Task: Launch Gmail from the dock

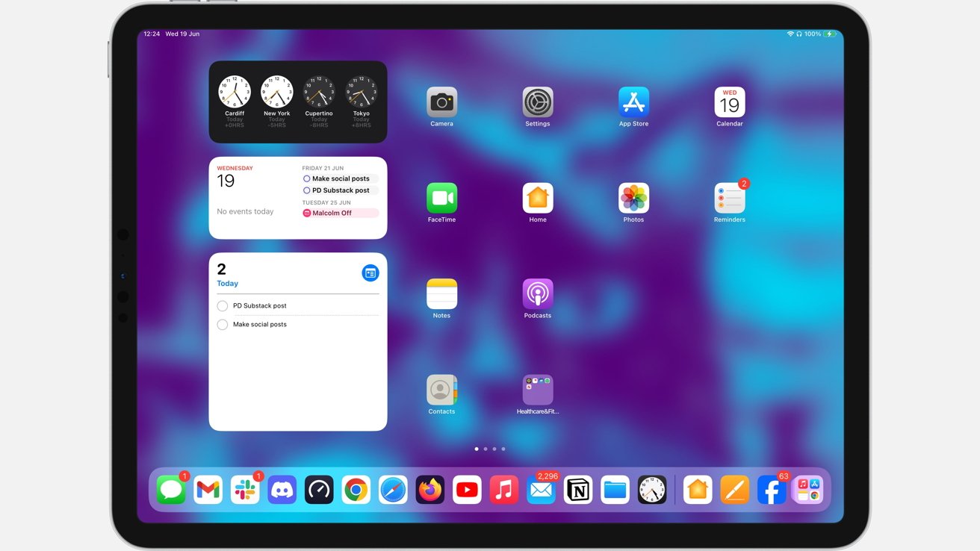Action: coord(208,490)
